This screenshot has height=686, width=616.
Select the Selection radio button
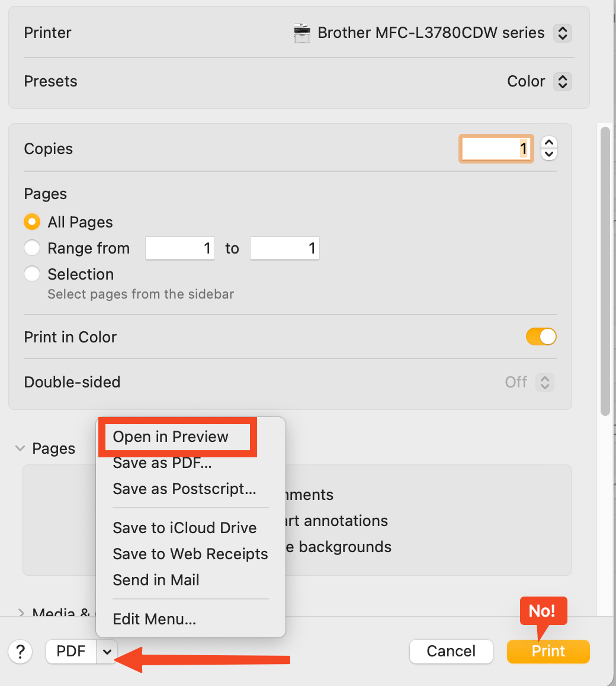click(32, 274)
